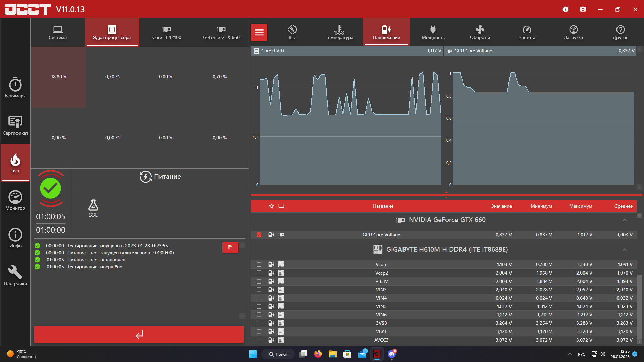Select the Ядра процессора tab

point(112,32)
